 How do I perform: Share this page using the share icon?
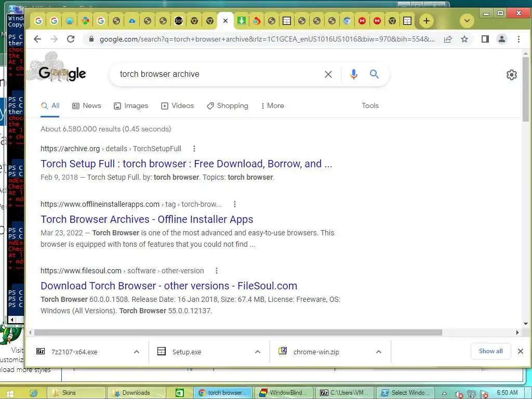(448, 39)
